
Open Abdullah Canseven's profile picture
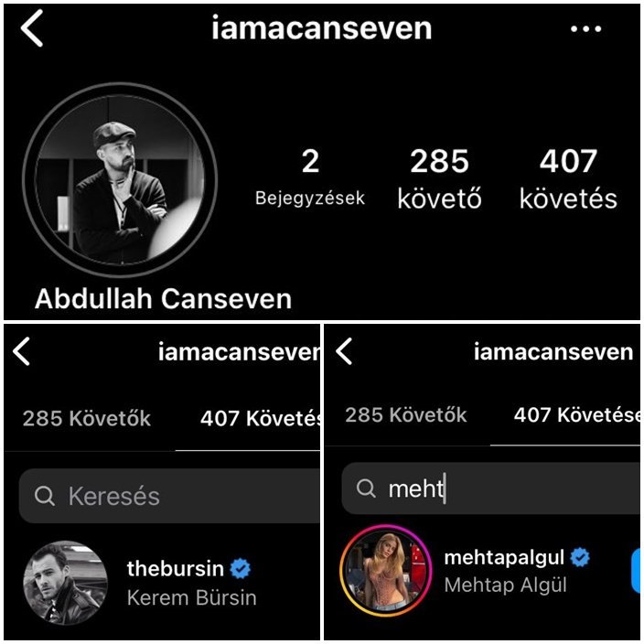coord(120,179)
